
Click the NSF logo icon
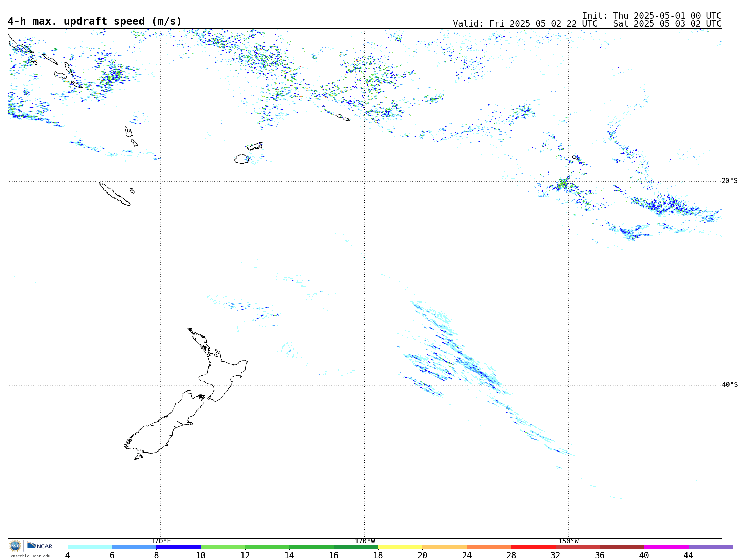tap(15, 546)
